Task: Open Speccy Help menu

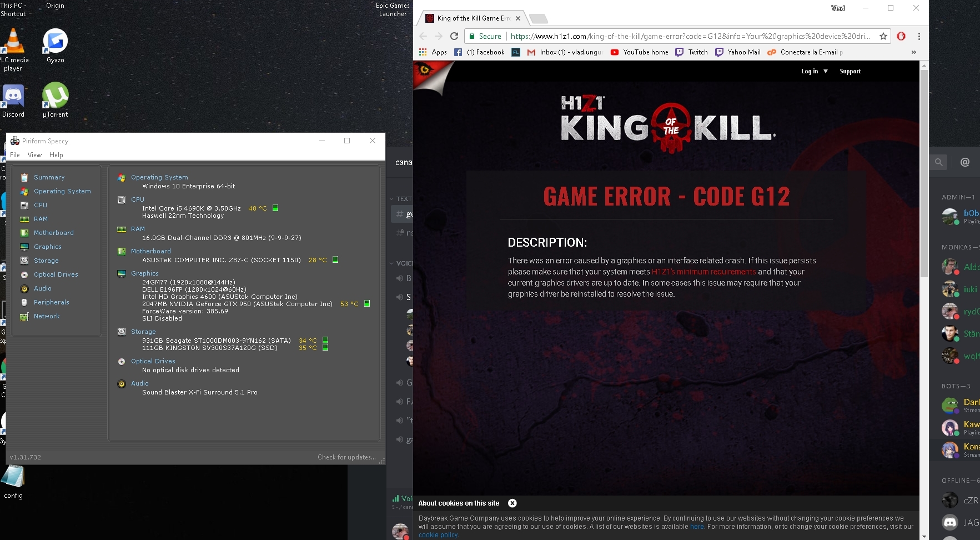Action: 56,155
